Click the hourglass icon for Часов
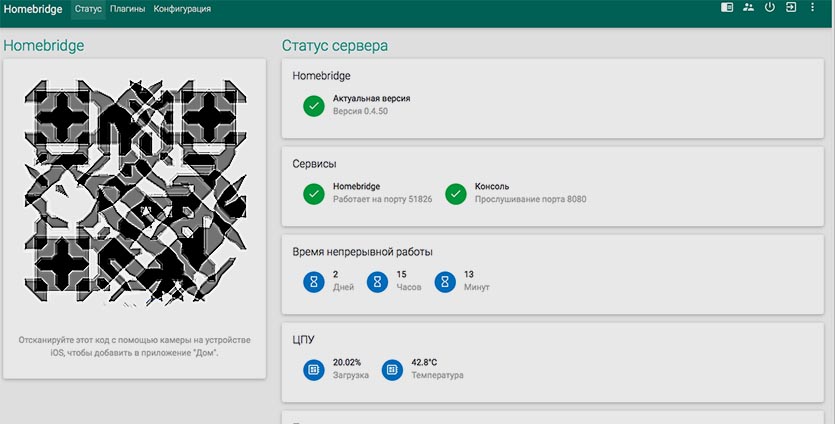This screenshot has height=424, width=835. [x=378, y=281]
